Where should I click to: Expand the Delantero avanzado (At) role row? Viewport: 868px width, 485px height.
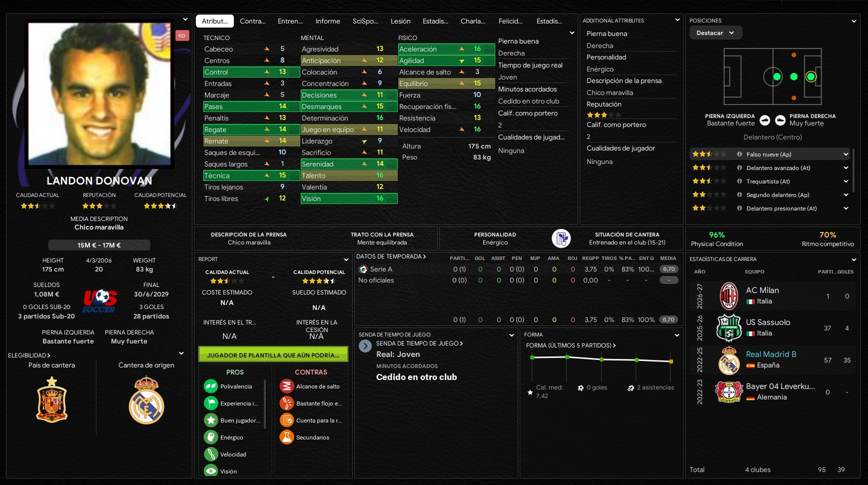846,167
